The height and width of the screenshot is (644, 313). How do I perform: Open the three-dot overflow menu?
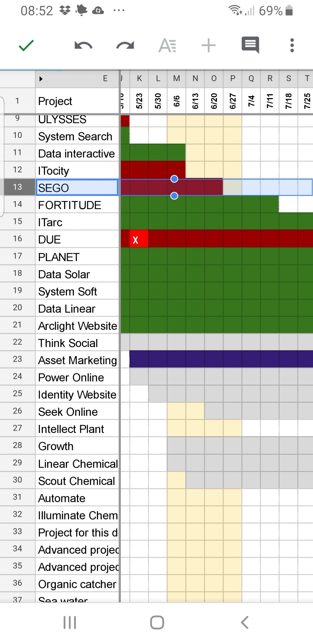(x=292, y=45)
